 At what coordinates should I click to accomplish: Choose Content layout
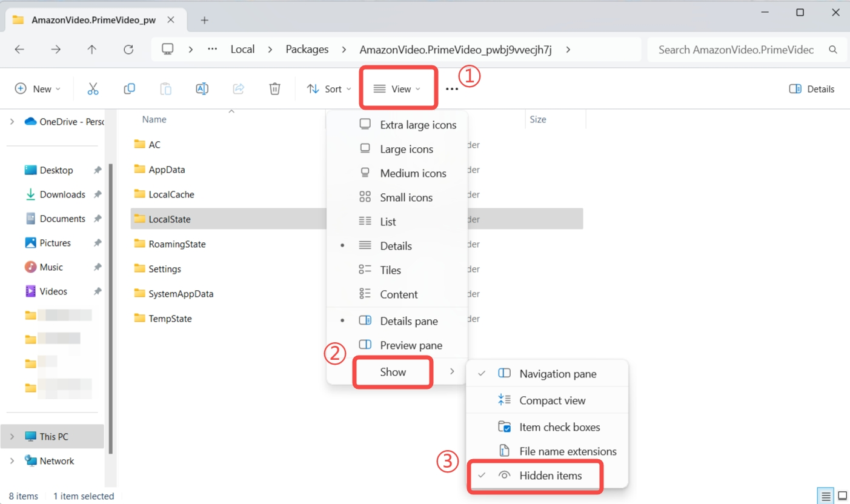397,294
